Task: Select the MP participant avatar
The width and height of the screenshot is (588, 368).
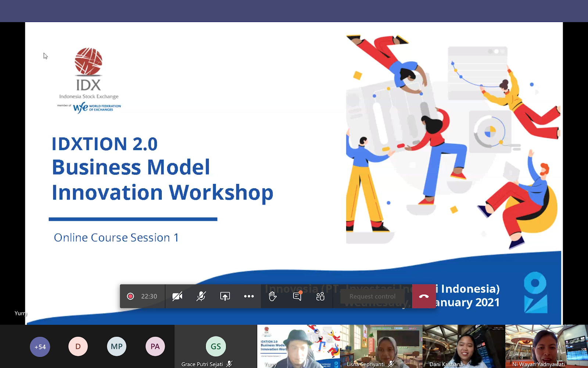Action: (116, 347)
